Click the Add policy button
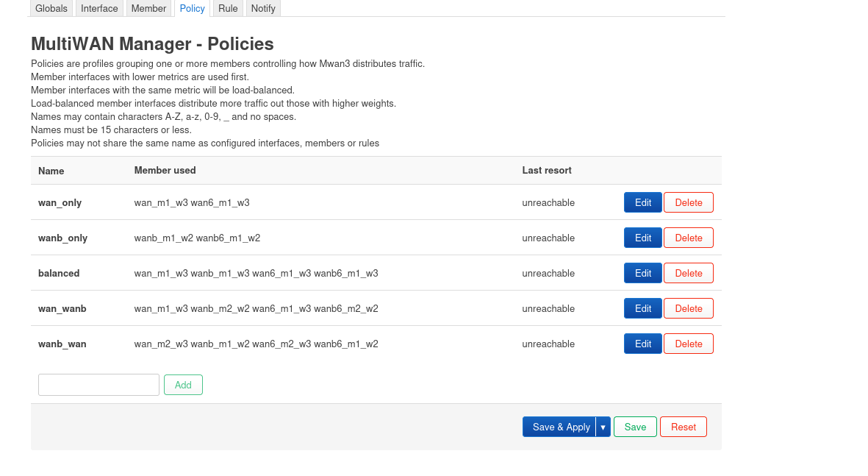The image size is (868, 476). (x=183, y=385)
